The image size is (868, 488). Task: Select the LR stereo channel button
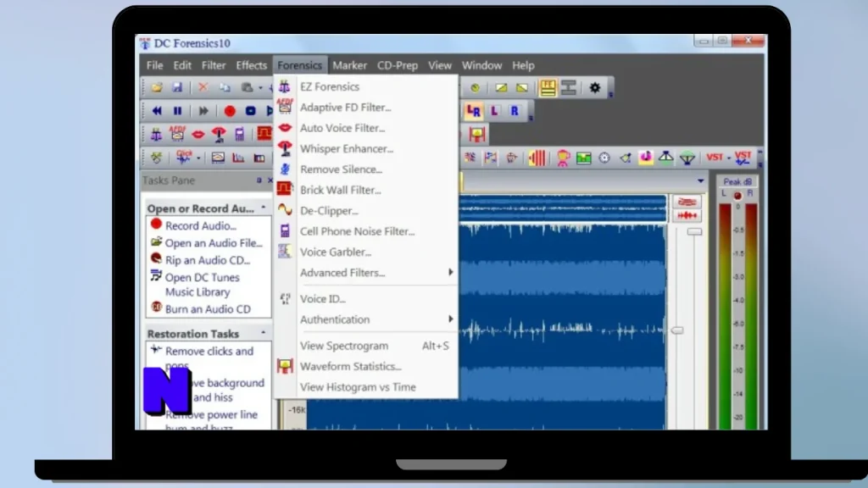pyautogui.click(x=473, y=111)
